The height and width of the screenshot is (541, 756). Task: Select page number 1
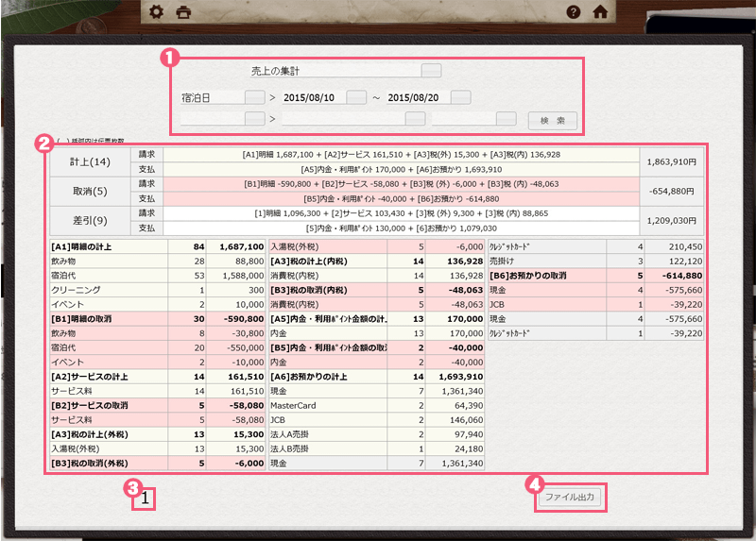click(x=147, y=499)
